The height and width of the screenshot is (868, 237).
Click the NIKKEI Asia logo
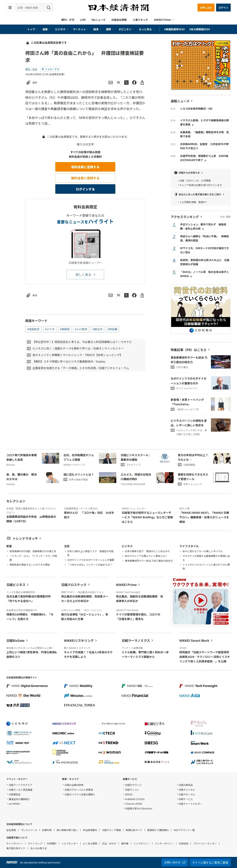[x=190, y=695]
